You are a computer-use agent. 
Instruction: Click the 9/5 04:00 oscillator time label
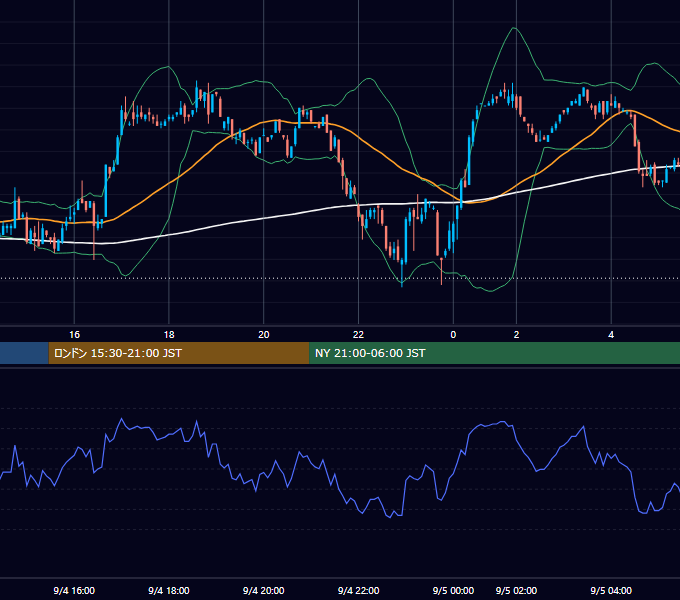tap(611, 590)
